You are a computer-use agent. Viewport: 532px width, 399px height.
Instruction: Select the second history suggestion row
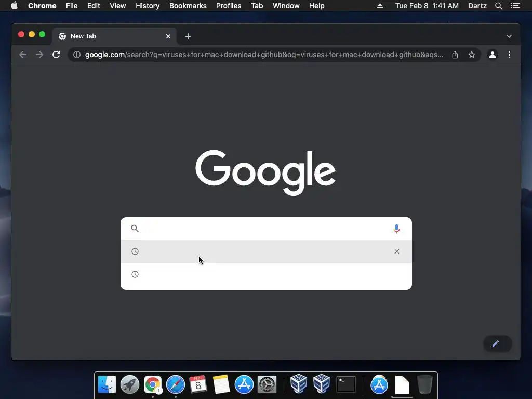267,274
